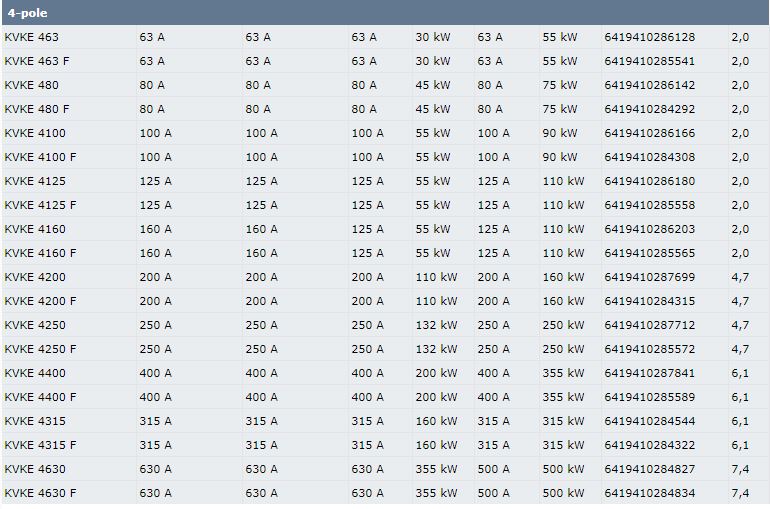Screen dimensions: 770x509
Task: Select EAN code 6419410285558
Action: [x=650, y=206]
